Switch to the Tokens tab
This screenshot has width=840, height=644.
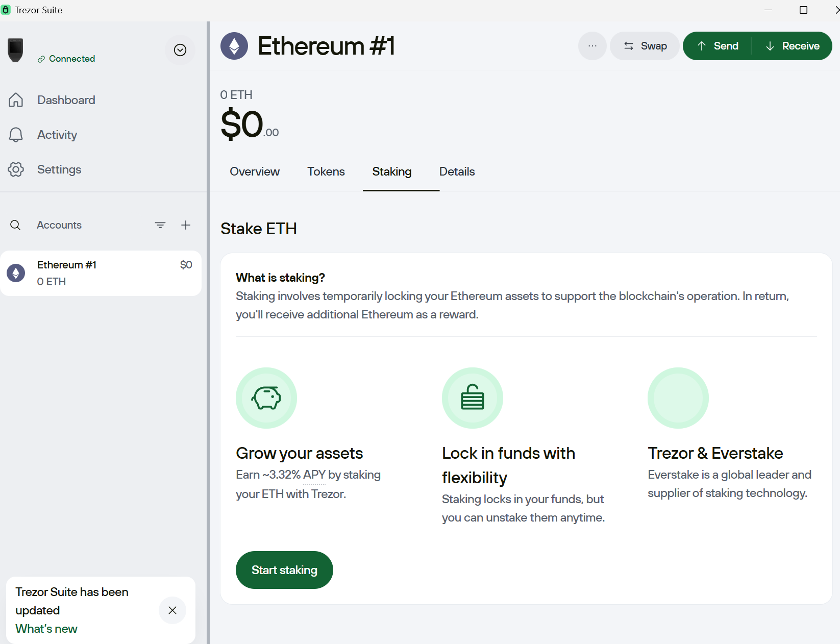tap(326, 171)
